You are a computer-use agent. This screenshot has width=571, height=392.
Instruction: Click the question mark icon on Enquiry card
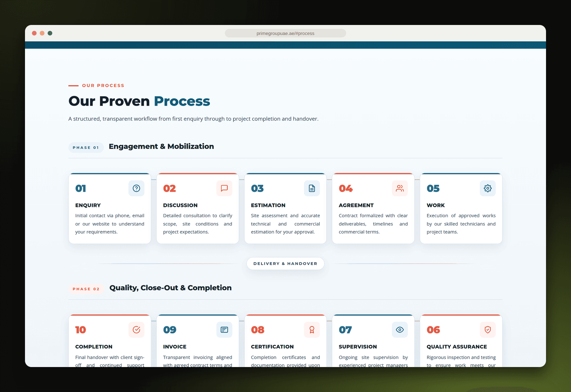coord(136,188)
